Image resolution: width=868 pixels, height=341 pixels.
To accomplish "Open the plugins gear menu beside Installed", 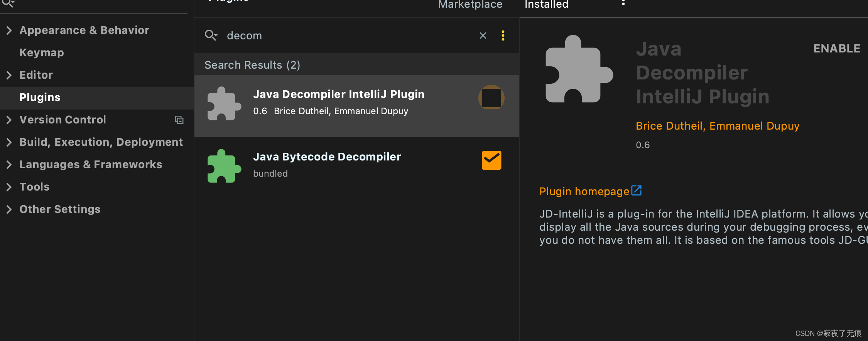I will (x=623, y=3).
